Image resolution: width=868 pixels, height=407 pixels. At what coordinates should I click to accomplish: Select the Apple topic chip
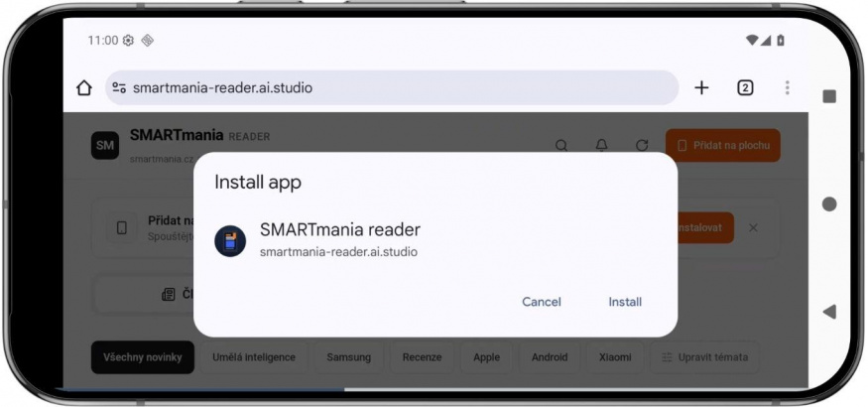point(487,357)
